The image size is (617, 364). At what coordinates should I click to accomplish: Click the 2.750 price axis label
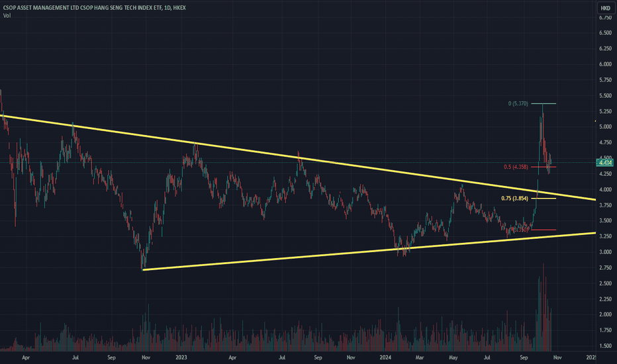605,267
